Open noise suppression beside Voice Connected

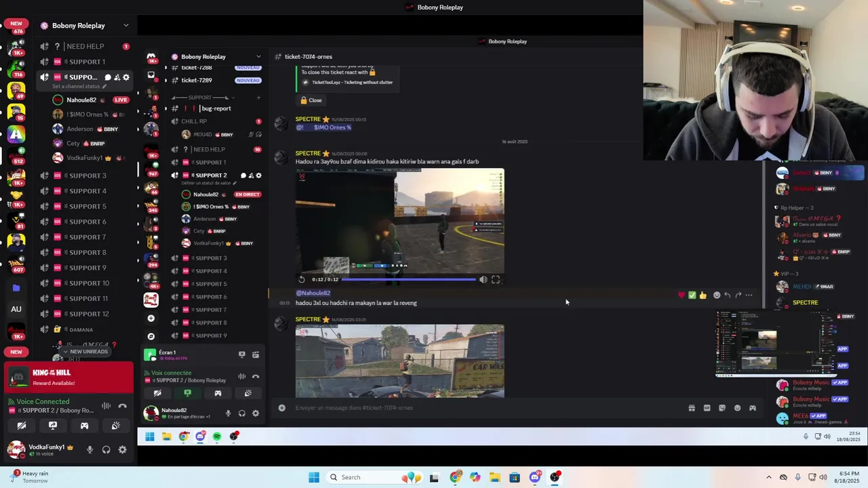[x=106, y=406]
